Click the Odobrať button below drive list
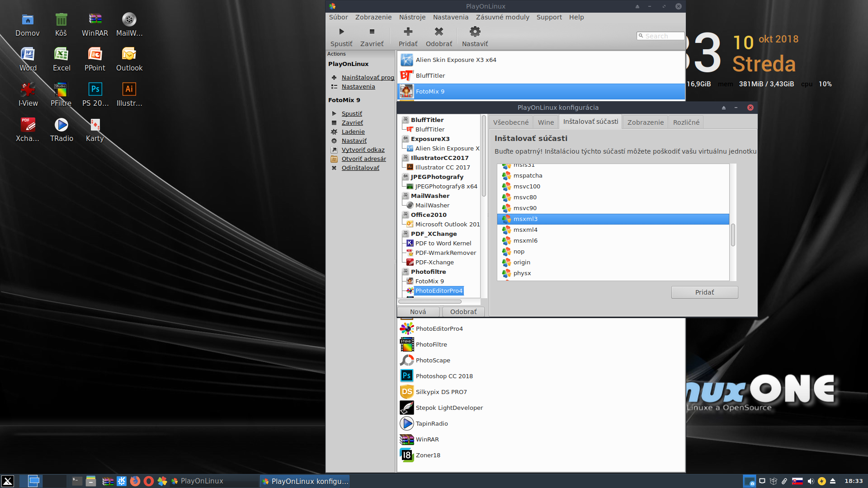Screen dimensions: 868x488 (463, 312)
